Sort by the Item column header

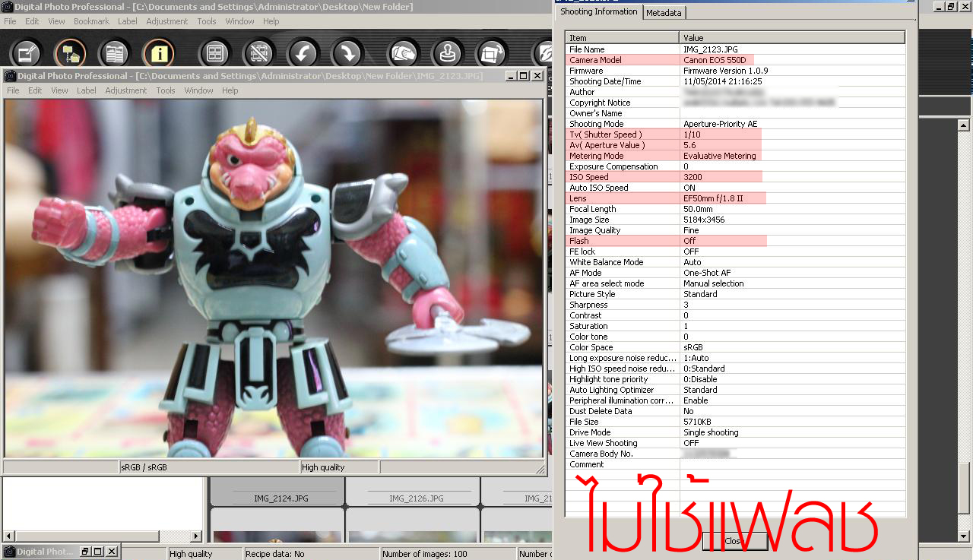622,37
